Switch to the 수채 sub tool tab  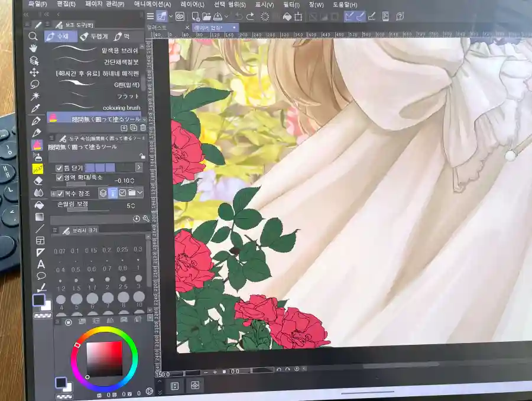tap(61, 36)
